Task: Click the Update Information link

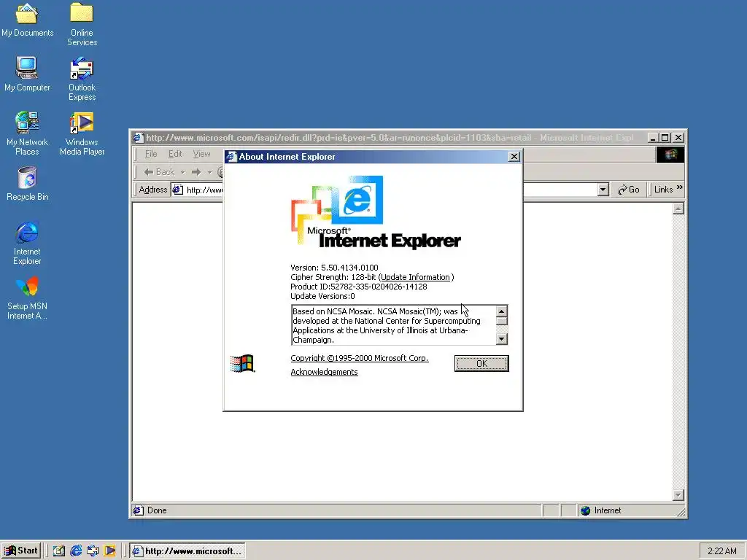Action: (415, 277)
